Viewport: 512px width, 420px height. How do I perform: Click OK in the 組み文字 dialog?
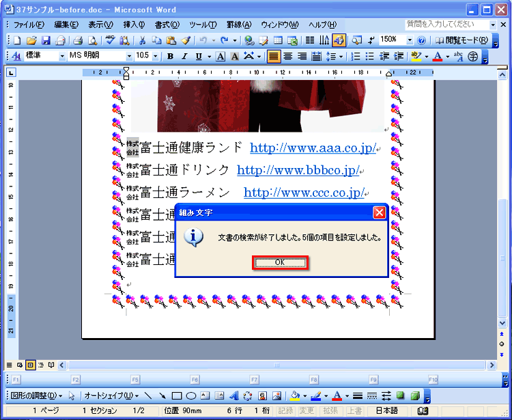click(x=280, y=262)
